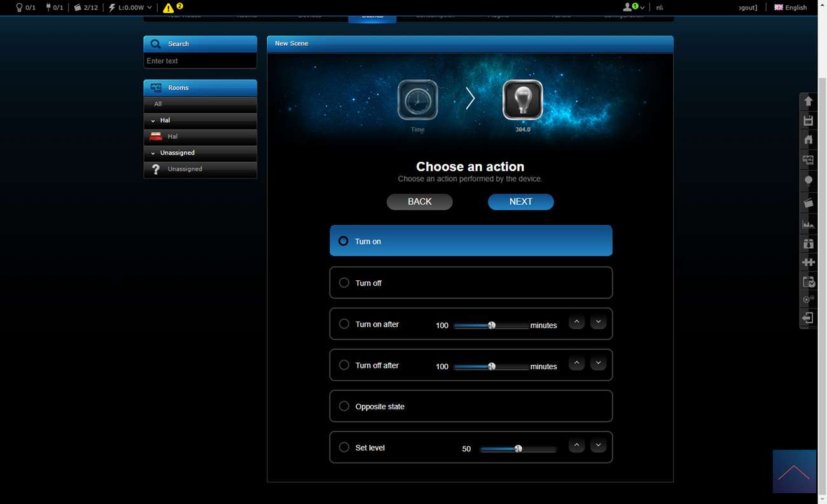The height and width of the screenshot is (504, 827).
Task: Click the yellow warning notification icon
Action: (x=169, y=8)
